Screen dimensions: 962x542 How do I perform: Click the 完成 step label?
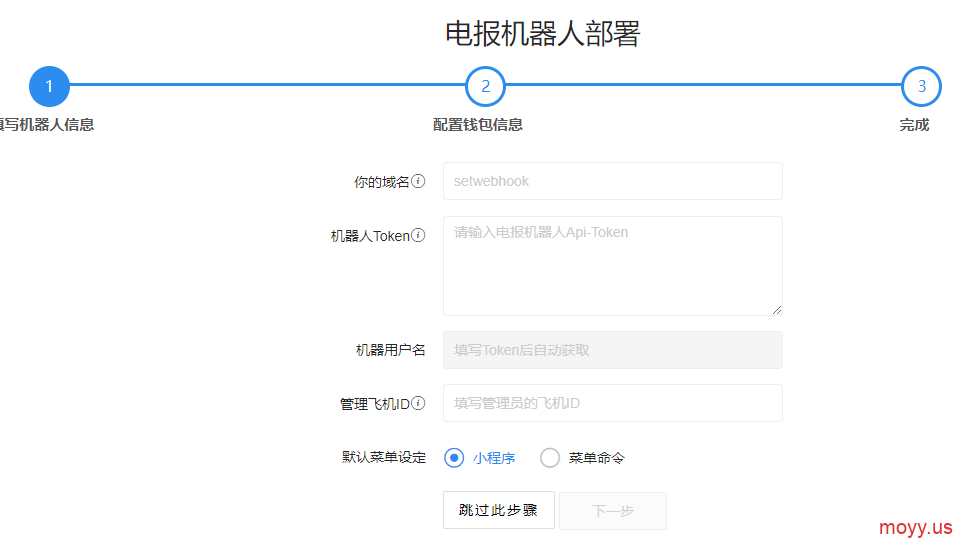click(x=914, y=125)
